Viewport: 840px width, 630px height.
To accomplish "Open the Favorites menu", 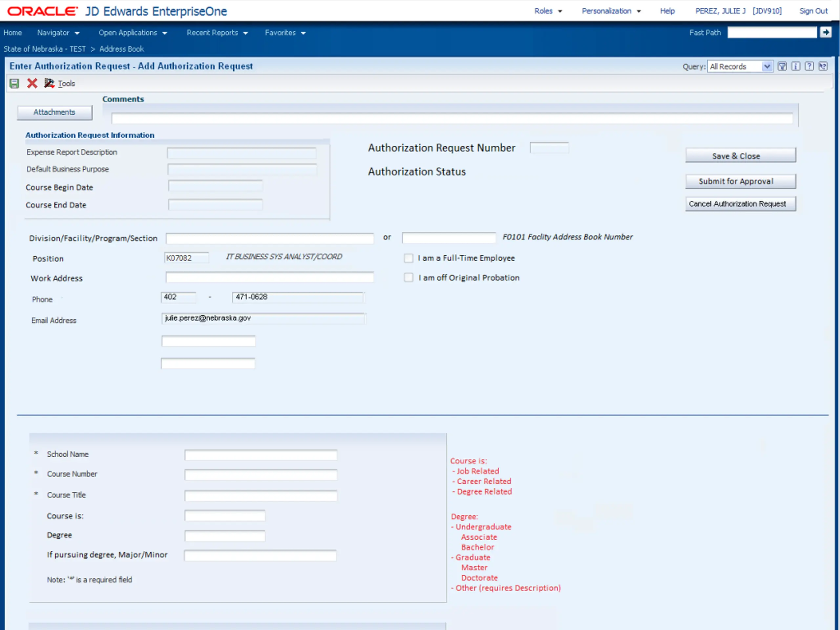I will tap(285, 33).
